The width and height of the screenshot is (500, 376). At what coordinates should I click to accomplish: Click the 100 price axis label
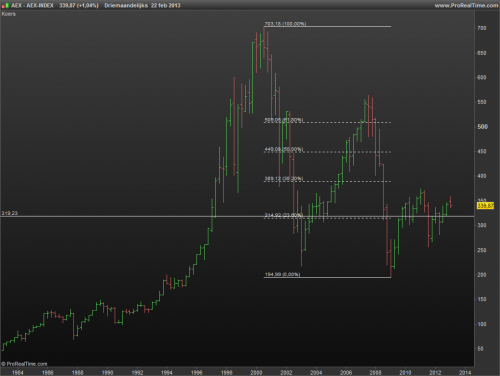tap(482, 324)
